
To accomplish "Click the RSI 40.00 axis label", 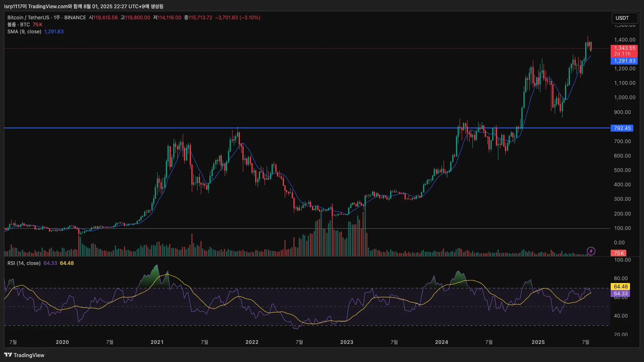I will pyautogui.click(x=621, y=316).
